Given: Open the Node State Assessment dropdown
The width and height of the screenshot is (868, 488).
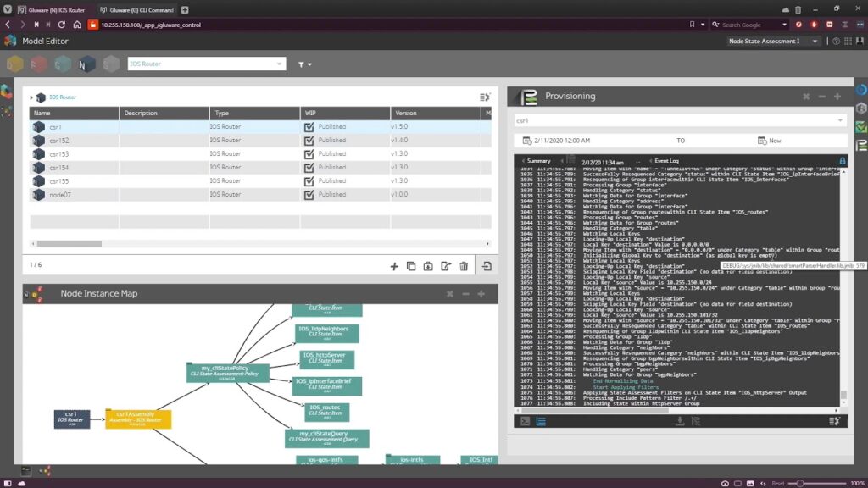Looking at the screenshot, I should click(816, 41).
